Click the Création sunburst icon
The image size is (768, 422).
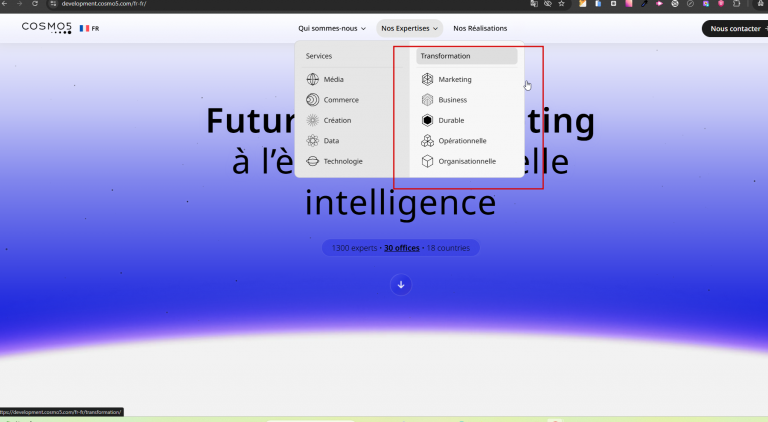[312, 120]
